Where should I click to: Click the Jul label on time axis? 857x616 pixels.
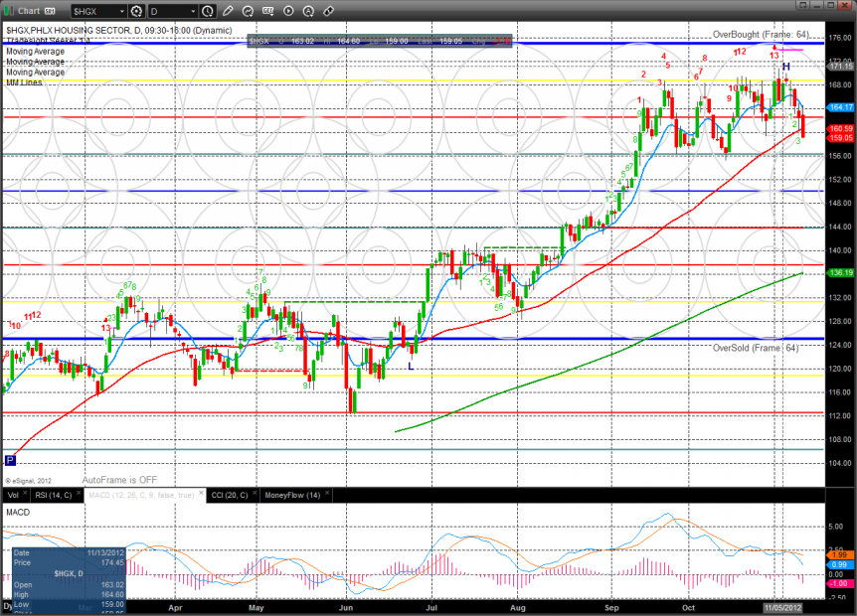[x=431, y=607]
